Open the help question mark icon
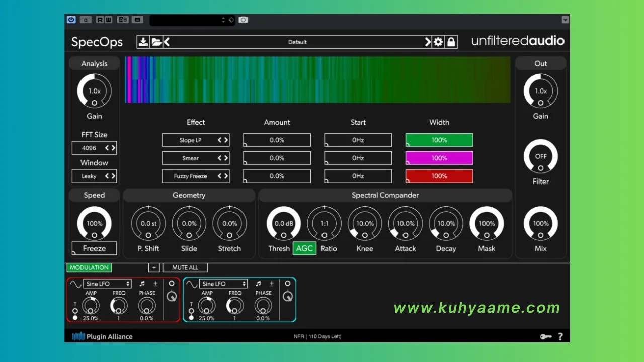Viewport: 644px width, 362px height. [x=560, y=336]
